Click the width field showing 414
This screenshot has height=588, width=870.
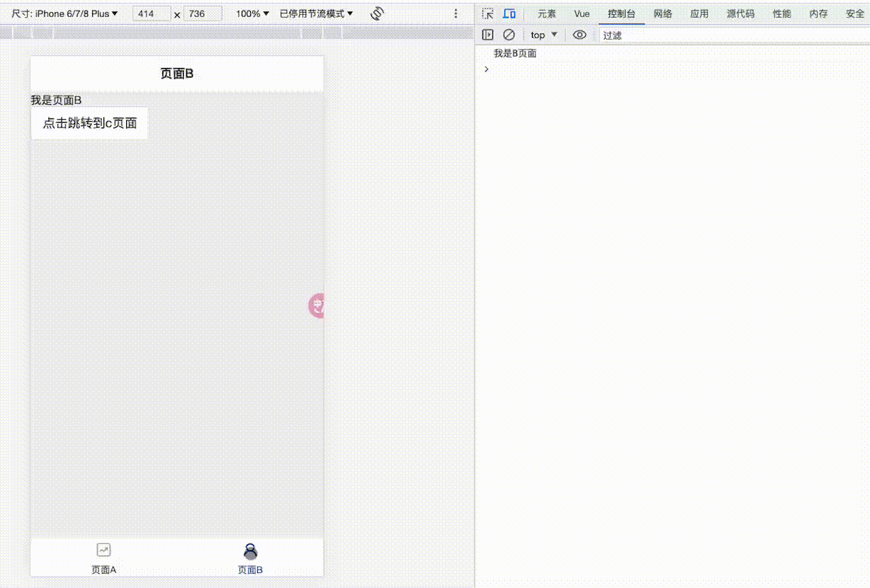pos(152,13)
